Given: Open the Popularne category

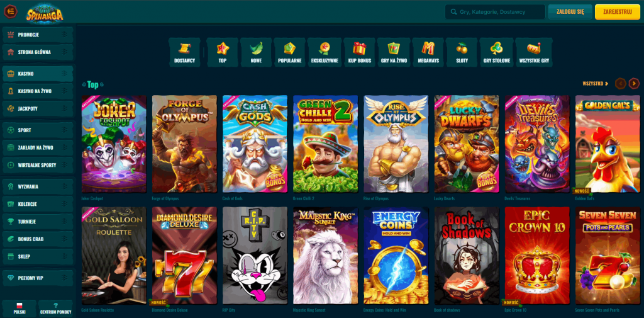Looking at the screenshot, I should pos(290,52).
